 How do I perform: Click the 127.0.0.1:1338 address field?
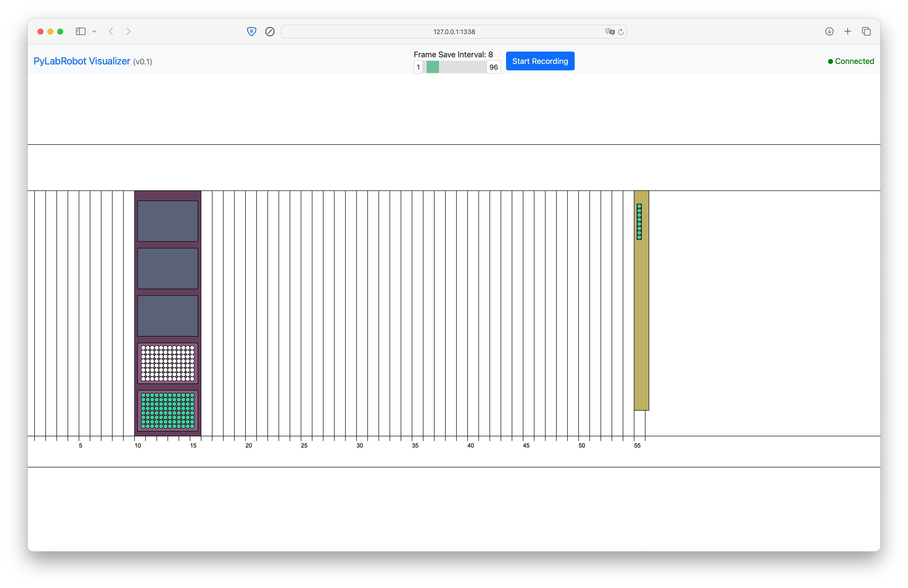click(454, 32)
